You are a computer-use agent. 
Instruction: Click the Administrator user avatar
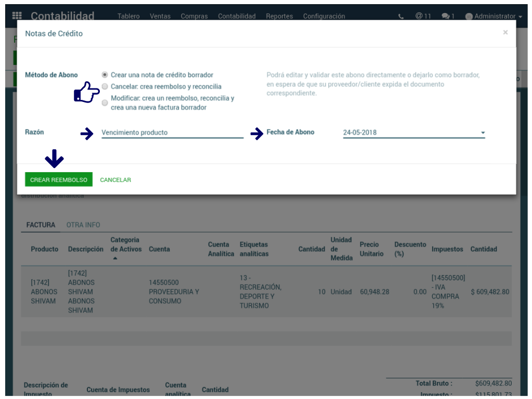click(469, 17)
